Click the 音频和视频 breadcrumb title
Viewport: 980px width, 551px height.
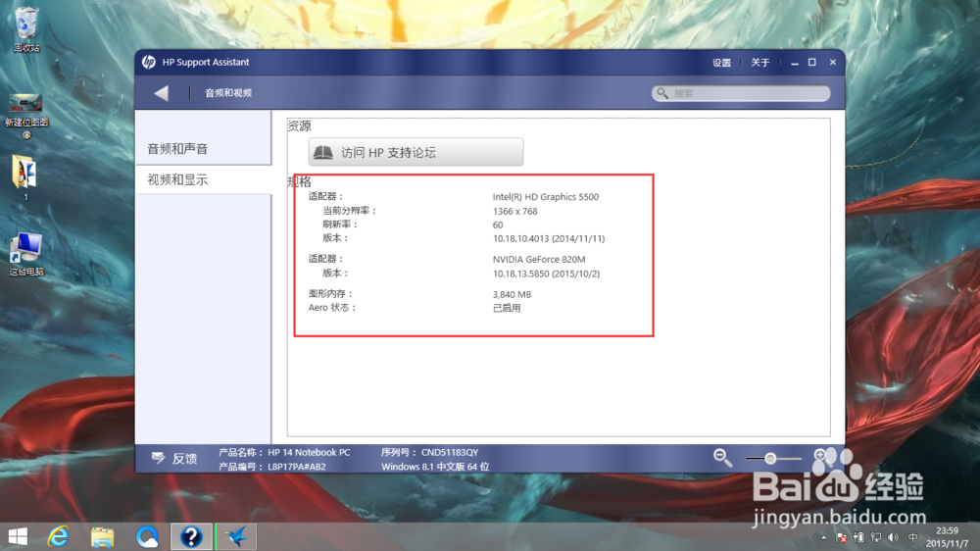click(228, 93)
